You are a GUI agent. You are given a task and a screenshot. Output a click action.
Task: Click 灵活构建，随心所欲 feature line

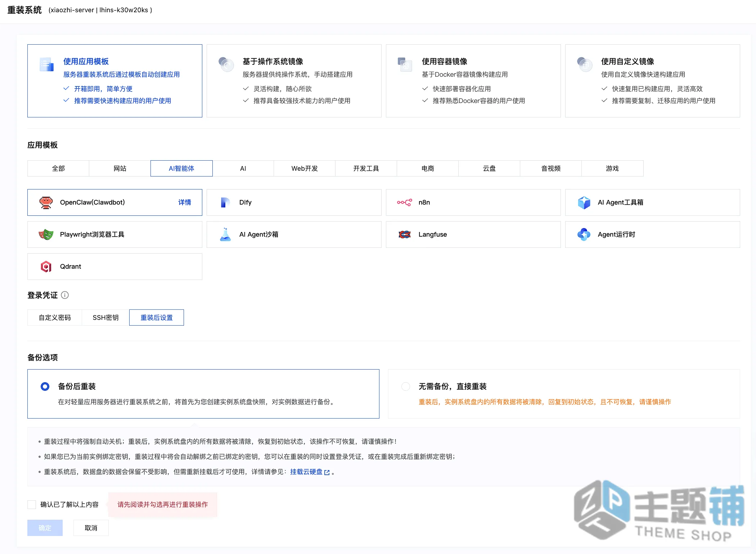coord(283,89)
